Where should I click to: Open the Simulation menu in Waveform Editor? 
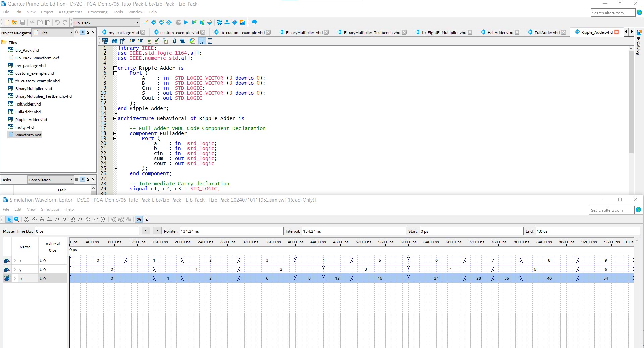pyautogui.click(x=51, y=209)
